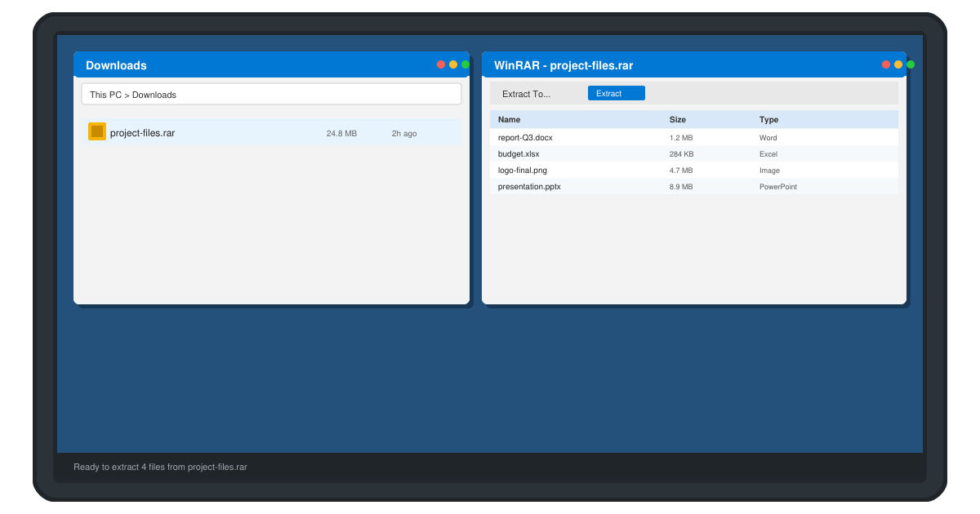980x514 pixels.
Task: Click the 284 KB size cell
Action: (682, 154)
